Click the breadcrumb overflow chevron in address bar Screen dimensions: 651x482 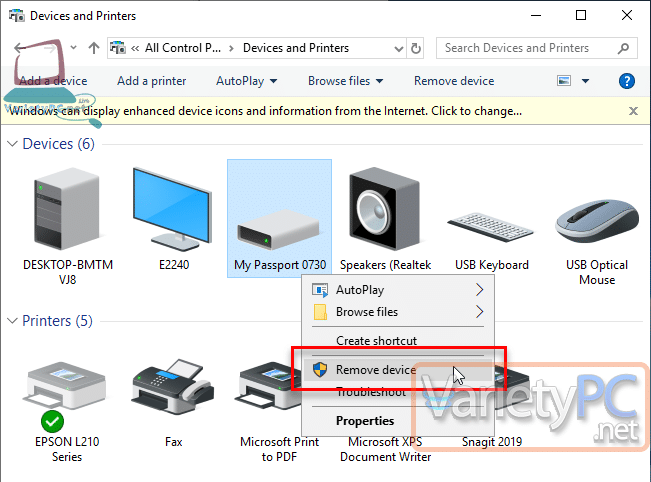(x=135, y=49)
